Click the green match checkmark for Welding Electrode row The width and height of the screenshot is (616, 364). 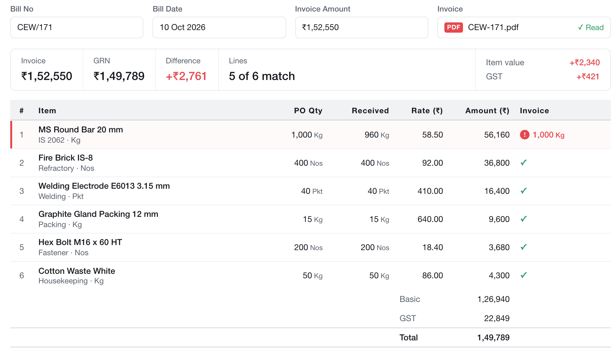(524, 191)
